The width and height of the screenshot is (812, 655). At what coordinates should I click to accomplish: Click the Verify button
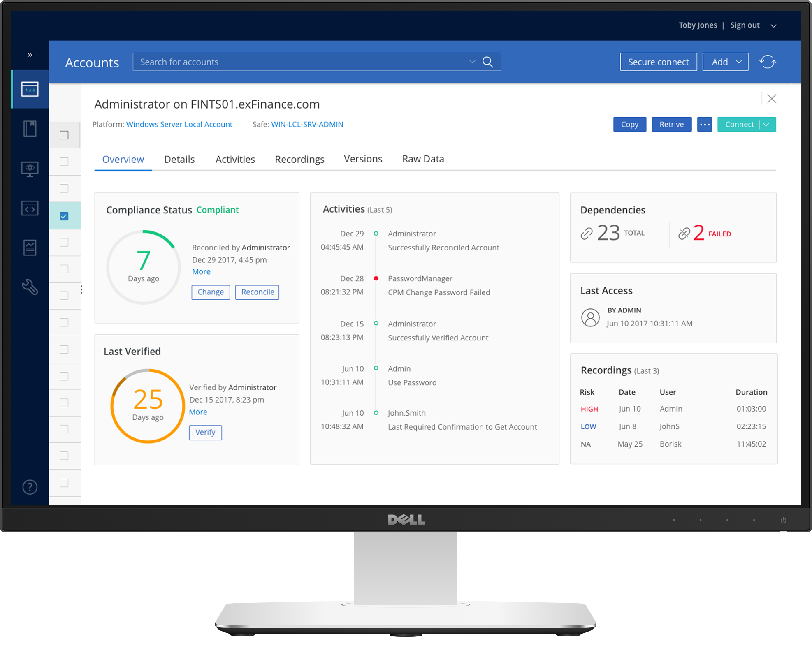pyautogui.click(x=205, y=432)
